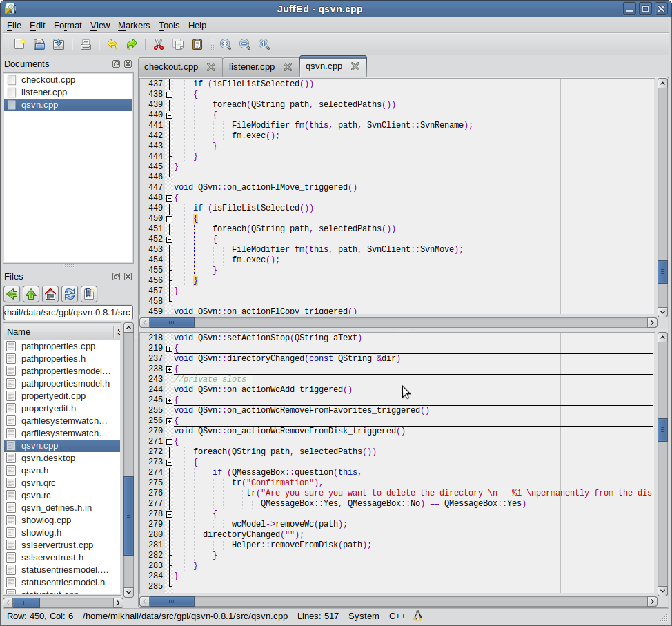The height and width of the screenshot is (626, 672).
Task: Click upper editor vertical scrollbar handle
Action: (x=662, y=271)
